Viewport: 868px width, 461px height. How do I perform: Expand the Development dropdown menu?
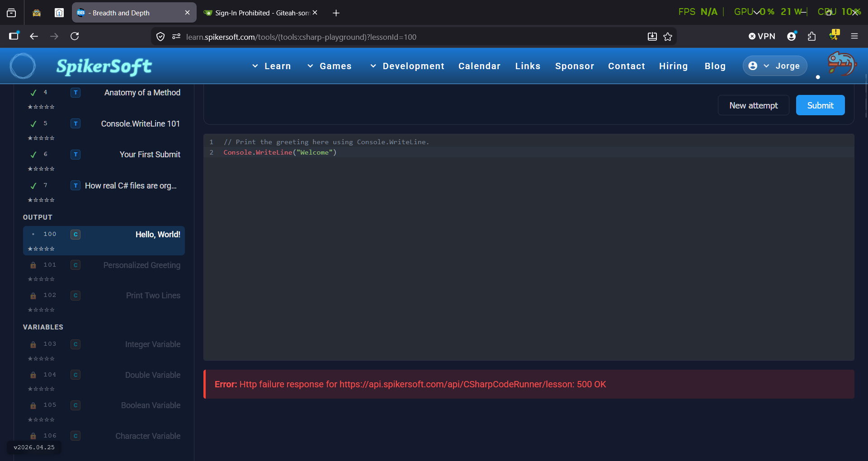pos(407,66)
